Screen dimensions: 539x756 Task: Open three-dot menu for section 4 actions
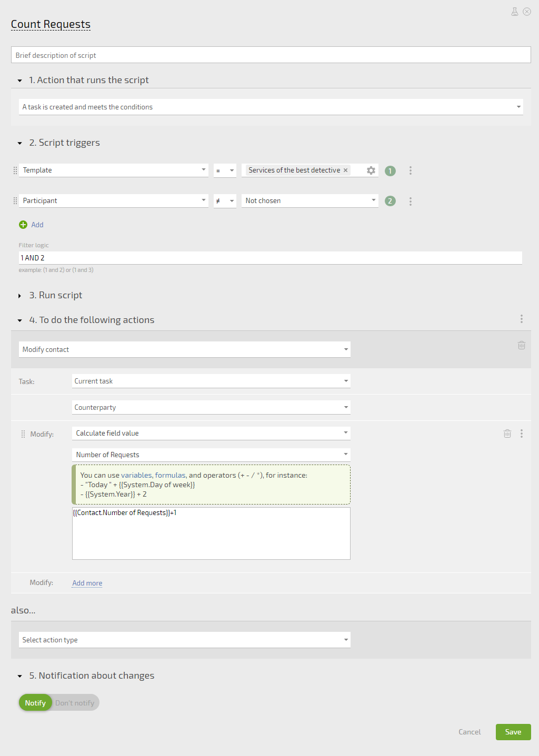click(x=522, y=319)
